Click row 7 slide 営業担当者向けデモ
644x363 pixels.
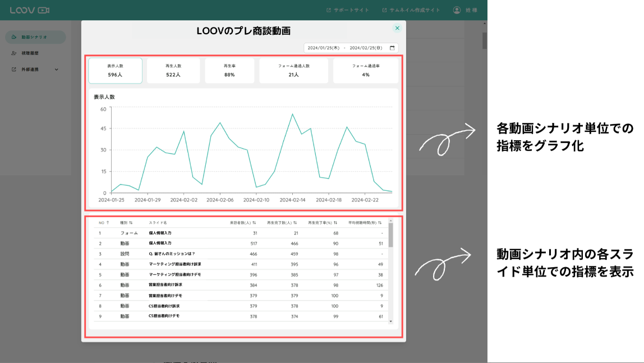pos(165,296)
